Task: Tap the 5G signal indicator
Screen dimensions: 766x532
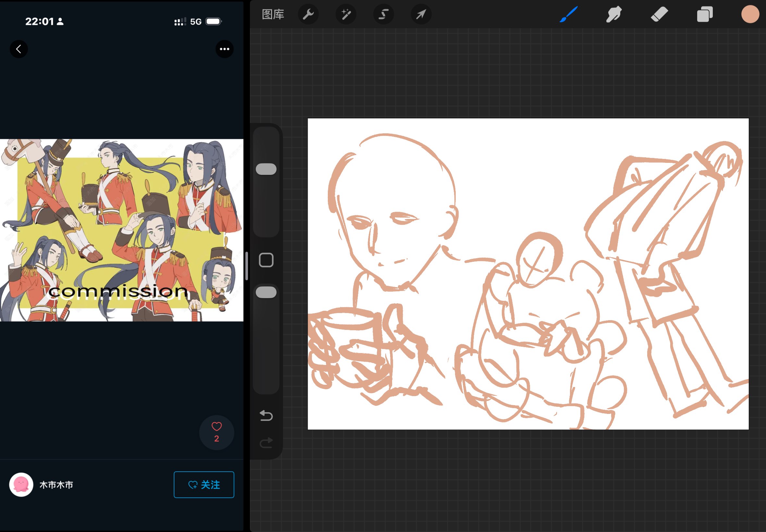Action: pyautogui.click(x=196, y=22)
